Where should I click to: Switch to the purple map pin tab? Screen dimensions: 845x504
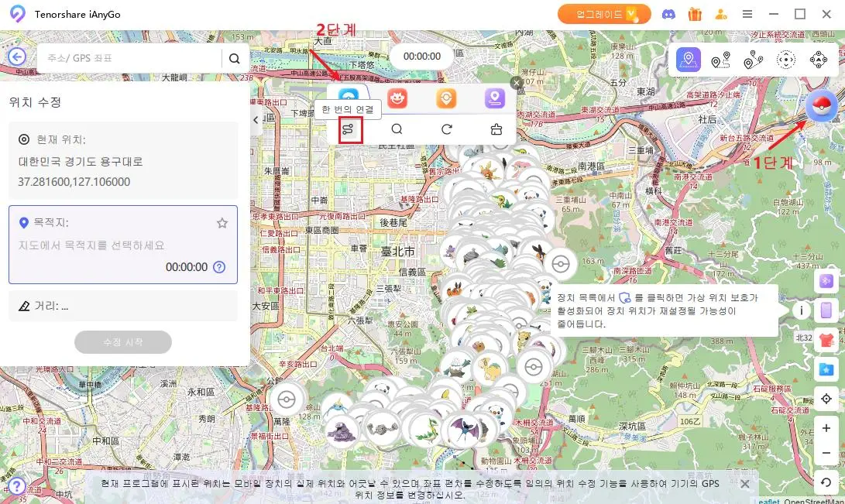[495, 98]
